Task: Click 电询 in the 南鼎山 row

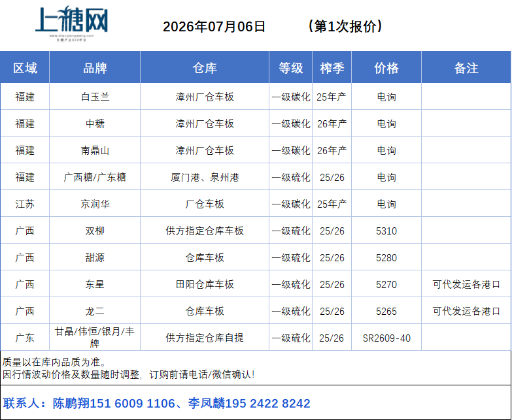Action: (386, 150)
